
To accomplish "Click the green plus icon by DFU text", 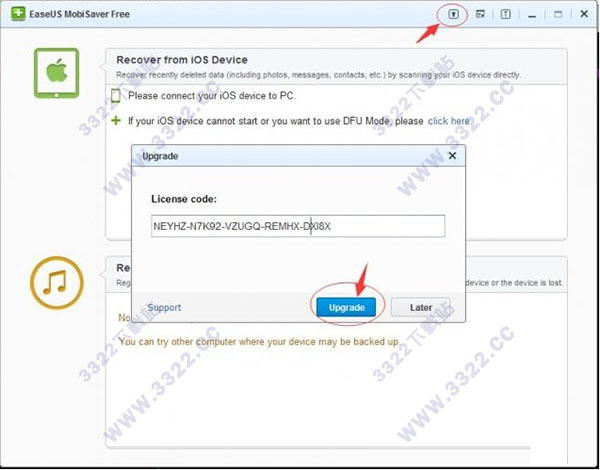I will (x=116, y=121).
